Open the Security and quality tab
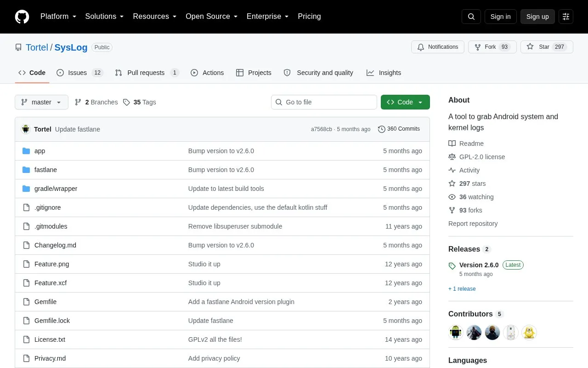588x368 pixels. pos(318,73)
